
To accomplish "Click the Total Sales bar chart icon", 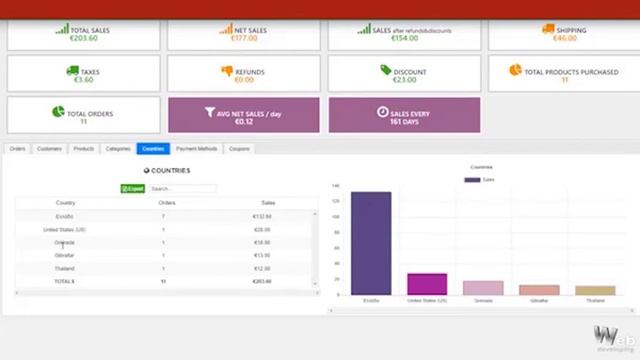I will [x=62, y=29].
